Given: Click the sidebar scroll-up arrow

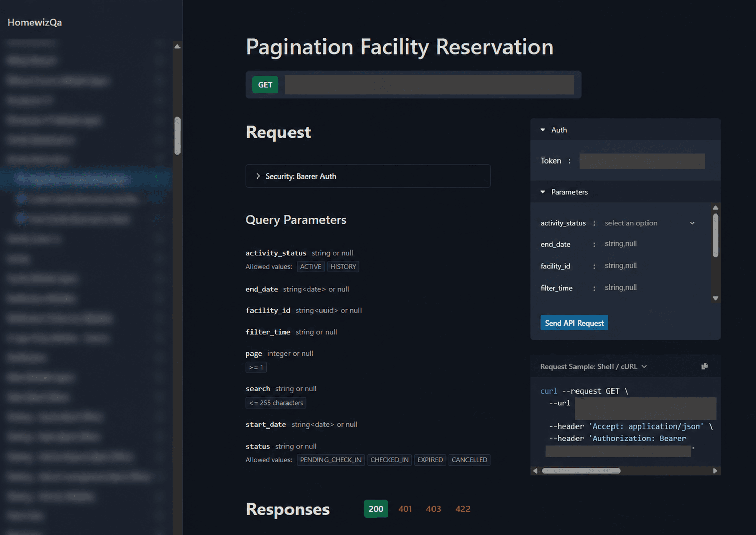Looking at the screenshot, I should [x=177, y=46].
